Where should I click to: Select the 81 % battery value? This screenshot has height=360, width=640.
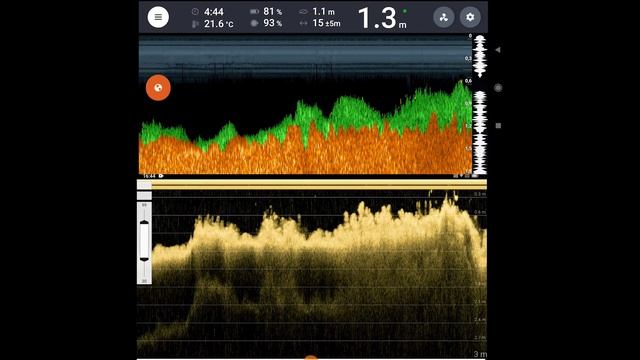pyautogui.click(x=273, y=11)
